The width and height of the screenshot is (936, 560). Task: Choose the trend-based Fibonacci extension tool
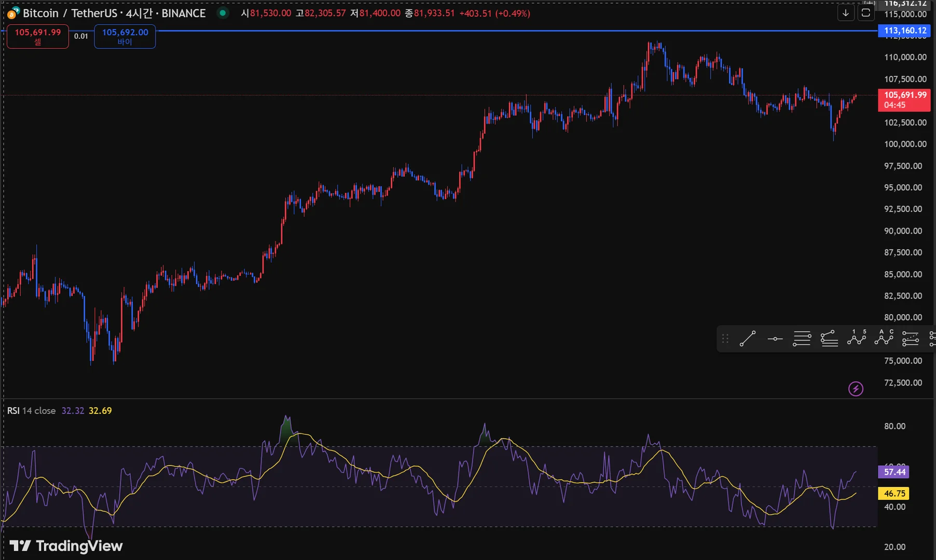(829, 339)
